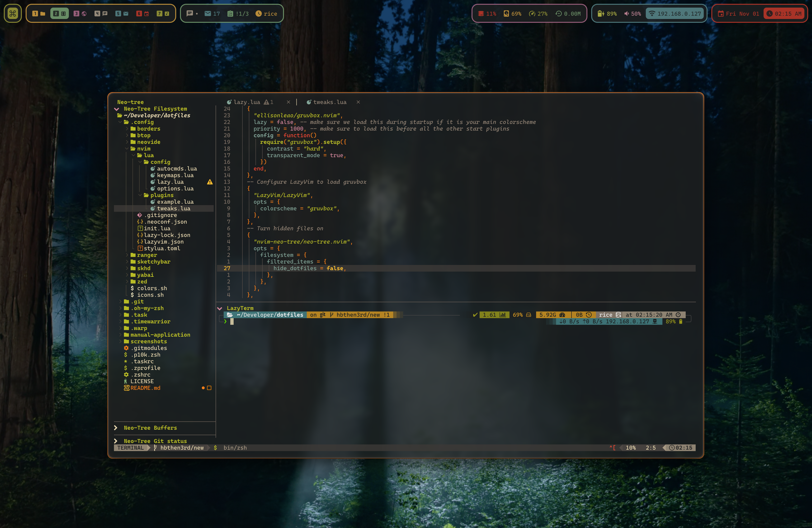Click the colorscheme = "gruvbox" line
812x528 pixels.
(300, 208)
